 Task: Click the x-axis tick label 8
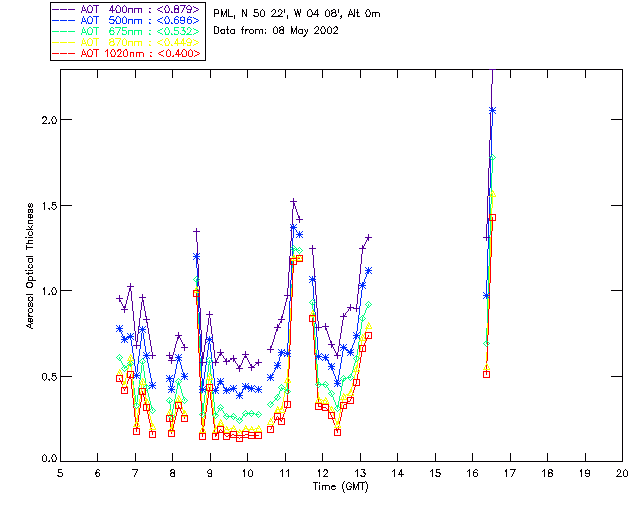173,473
